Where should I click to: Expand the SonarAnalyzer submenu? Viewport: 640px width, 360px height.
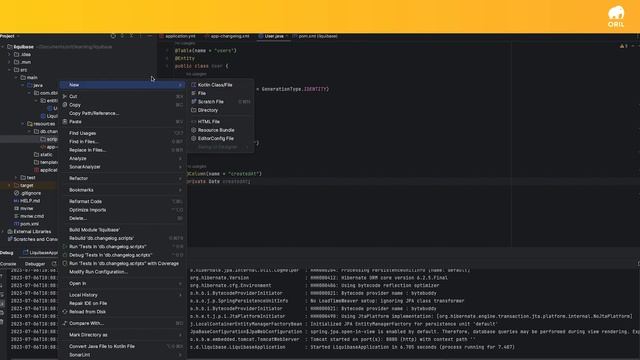[x=122, y=167]
